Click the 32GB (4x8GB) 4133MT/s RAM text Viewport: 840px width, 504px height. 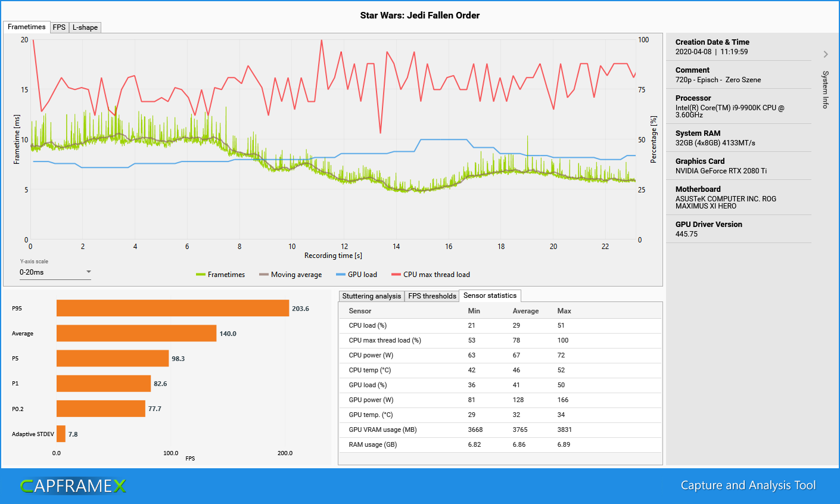click(x=715, y=143)
